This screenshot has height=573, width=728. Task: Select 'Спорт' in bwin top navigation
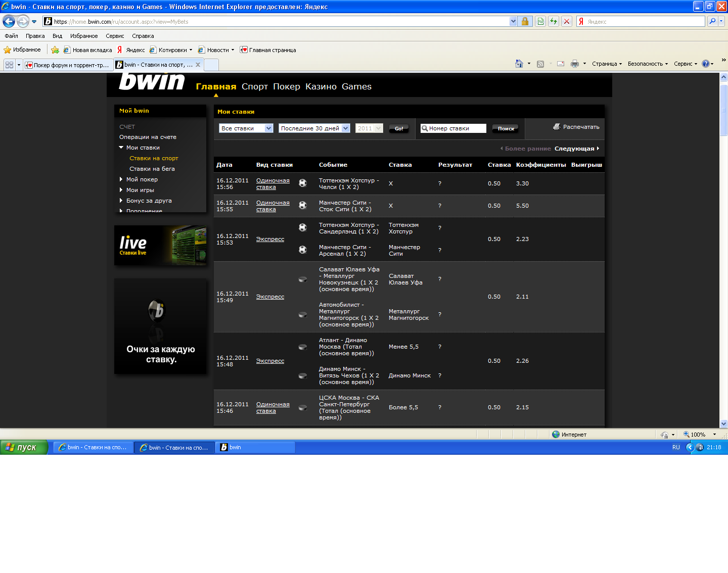254,86
